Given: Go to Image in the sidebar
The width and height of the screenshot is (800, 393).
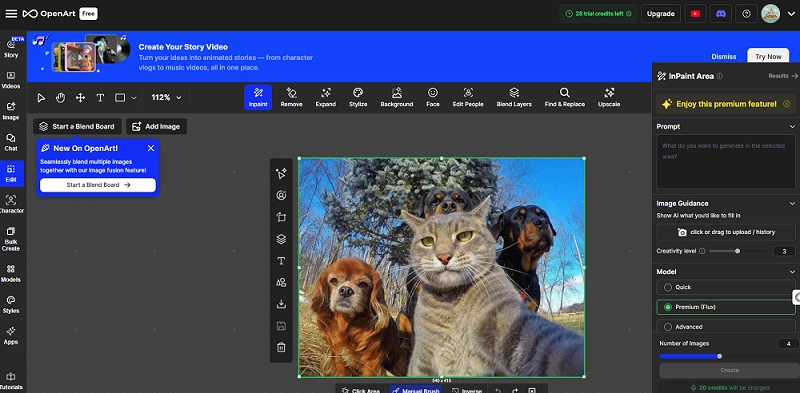Looking at the screenshot, I should 11,111.
